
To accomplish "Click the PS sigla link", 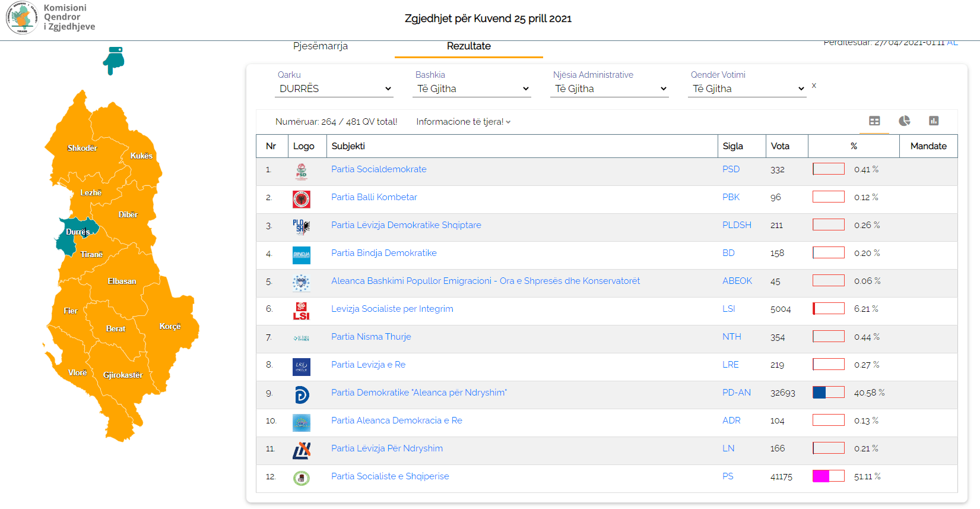I will [728, 476].
